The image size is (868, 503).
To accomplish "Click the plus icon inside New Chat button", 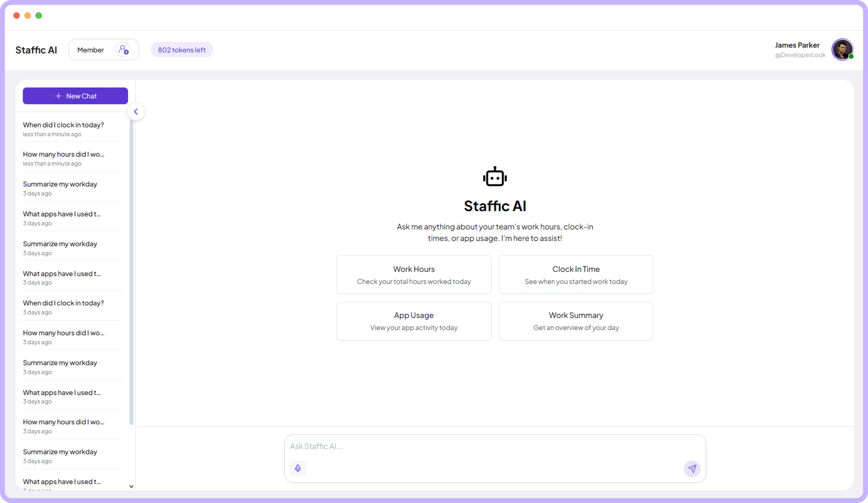I will tap(58, 96).
